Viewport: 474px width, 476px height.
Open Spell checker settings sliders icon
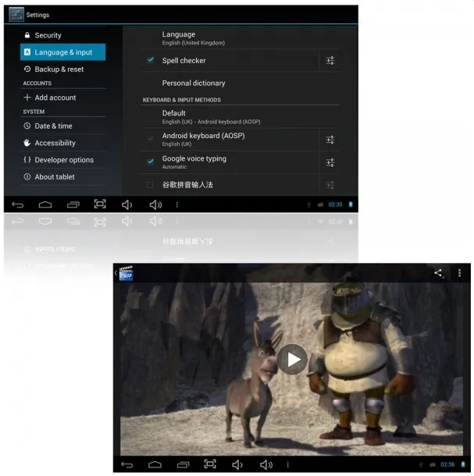(330, 61)
